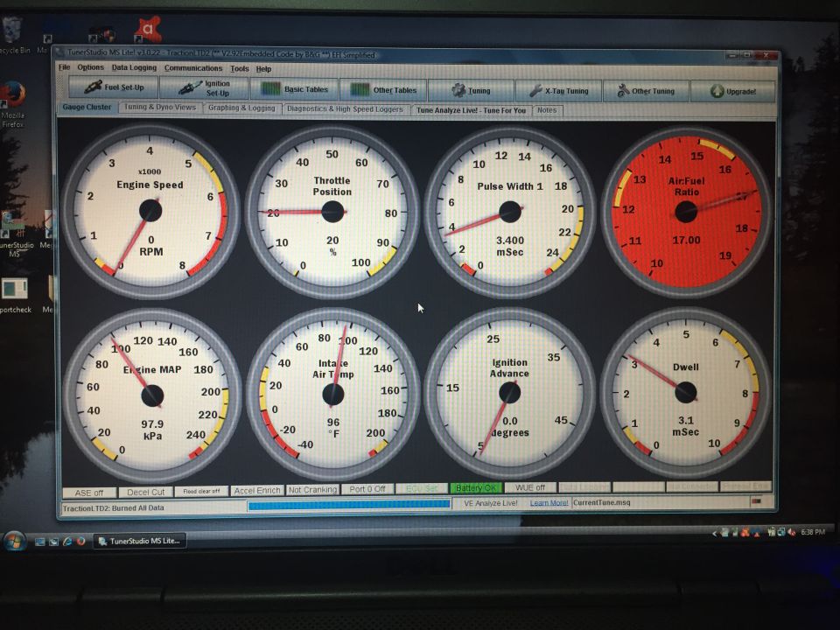The width and height of the screenshot is (840, 630).
Task: Click the Pulse Width 1 gauge
Action: point(509,212)
